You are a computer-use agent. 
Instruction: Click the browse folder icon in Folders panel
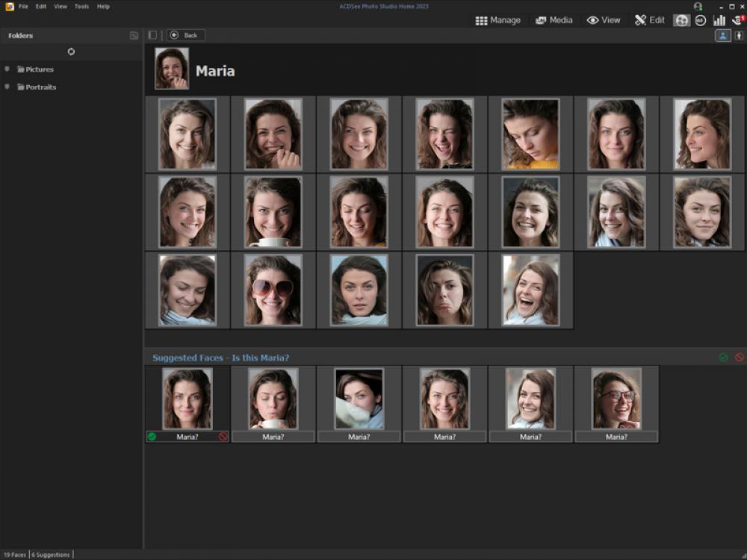click(x=133, y=35)
